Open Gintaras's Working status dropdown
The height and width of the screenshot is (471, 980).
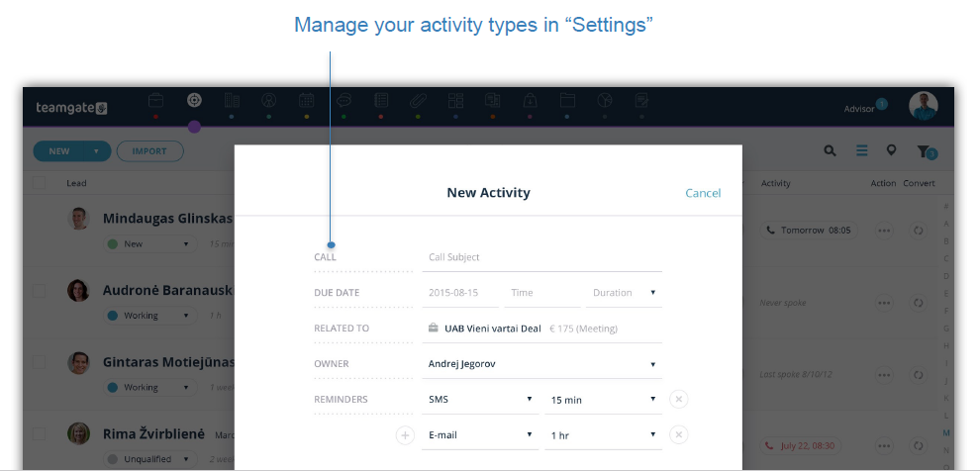[x=150, y=387]
